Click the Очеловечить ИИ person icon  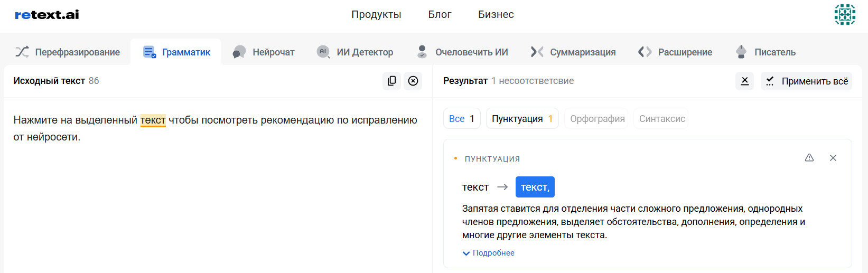point(422,52)
